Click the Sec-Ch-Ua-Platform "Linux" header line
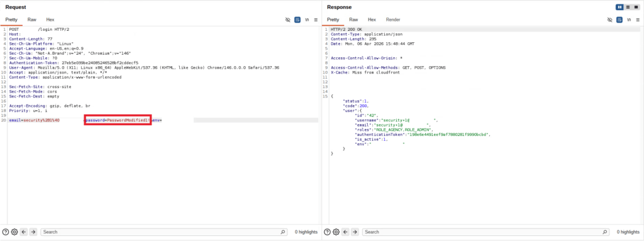Screen dimensions: 644x241 click(x=41, y=43)
